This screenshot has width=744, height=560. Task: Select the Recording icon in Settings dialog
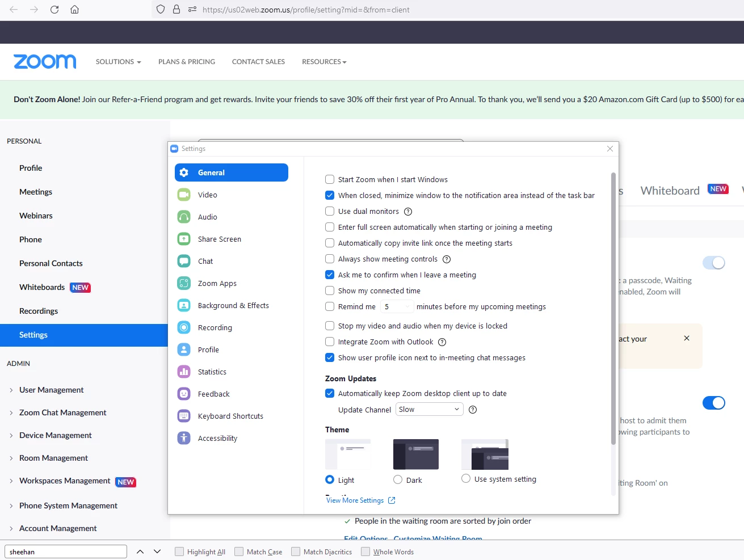[x=184, y=327]
